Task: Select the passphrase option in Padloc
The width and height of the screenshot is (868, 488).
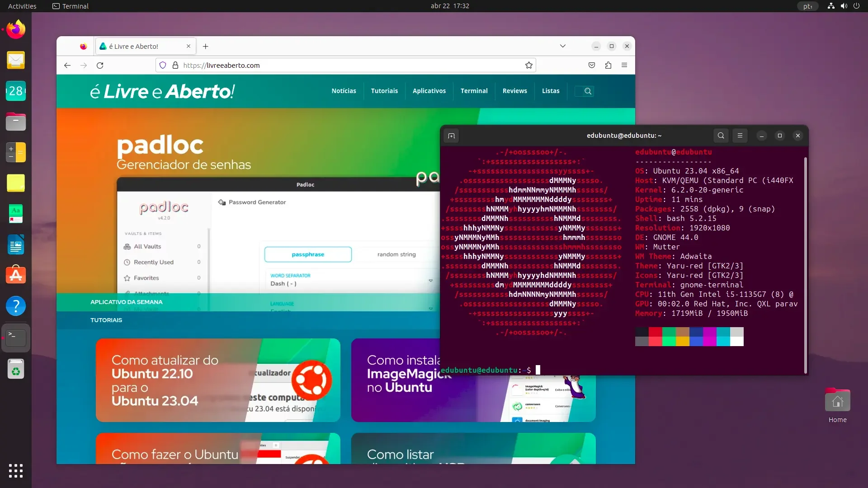Action: (308, 254)
